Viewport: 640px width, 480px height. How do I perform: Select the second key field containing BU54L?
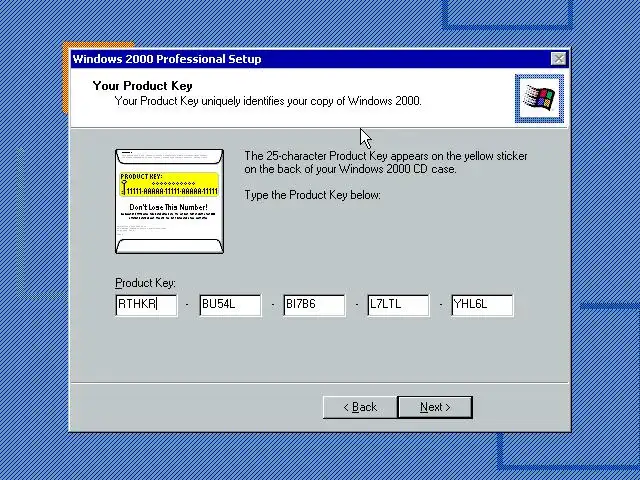[x=230, y=305]
